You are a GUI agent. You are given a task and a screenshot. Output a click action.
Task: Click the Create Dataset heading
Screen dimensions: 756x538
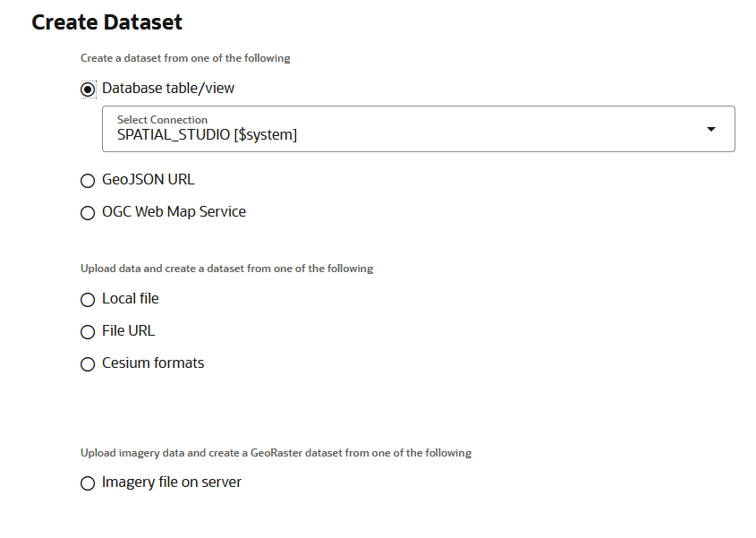106,22
